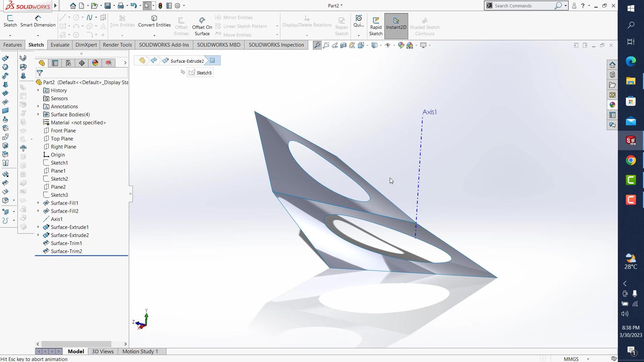Switch to the Evaluate tab
This screenshot has height=362, width=644.
click(60, 45)
